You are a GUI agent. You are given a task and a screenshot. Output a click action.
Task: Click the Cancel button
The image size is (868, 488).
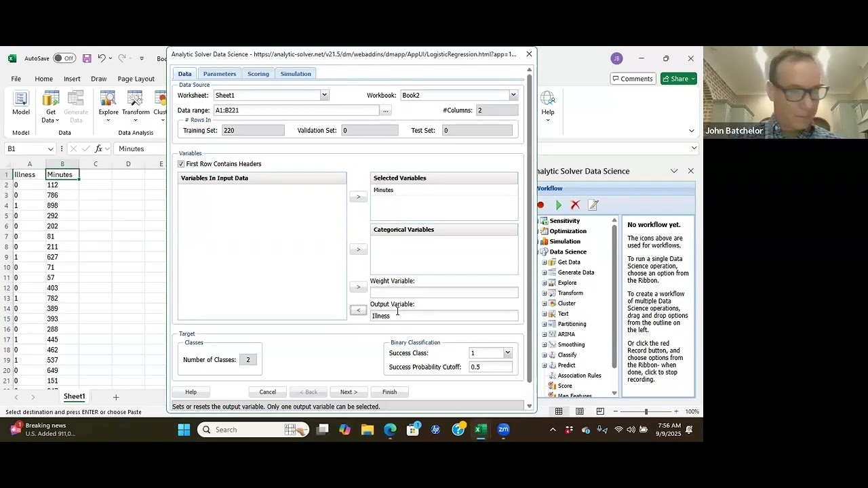[x=267, y=392]
